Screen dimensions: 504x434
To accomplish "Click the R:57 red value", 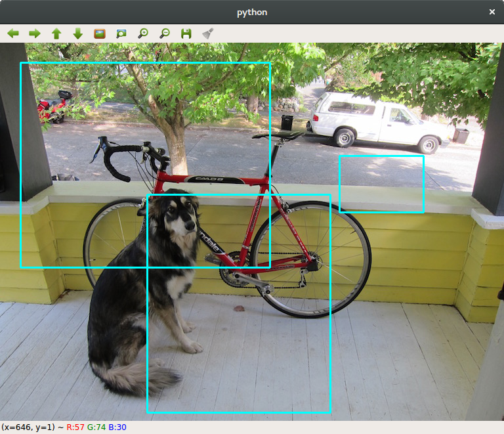I will 75,427.
